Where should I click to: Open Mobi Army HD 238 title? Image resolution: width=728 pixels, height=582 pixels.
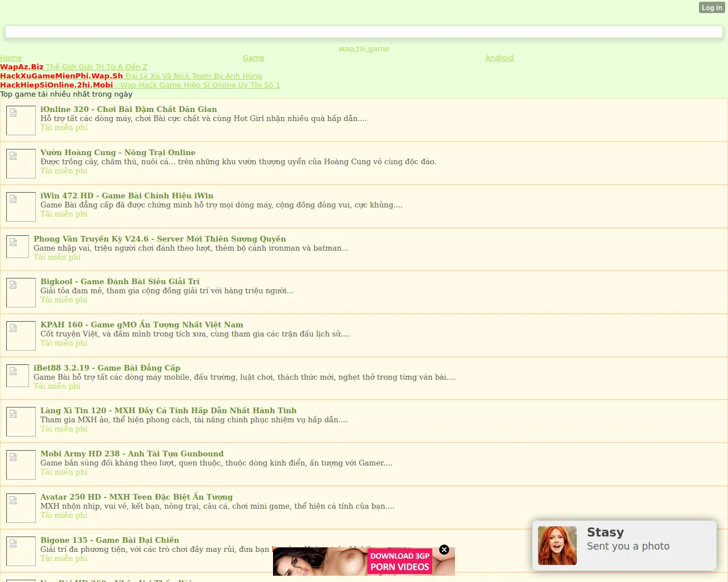coord(132,454)
